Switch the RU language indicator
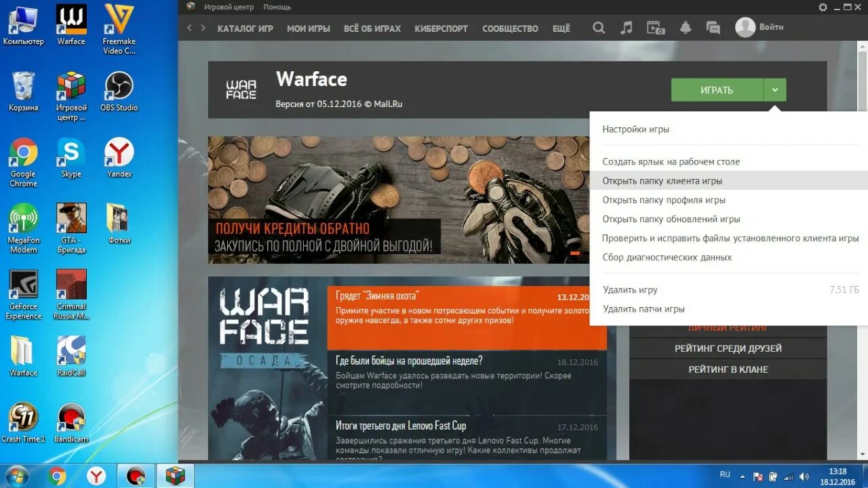 tap(725, 474)
